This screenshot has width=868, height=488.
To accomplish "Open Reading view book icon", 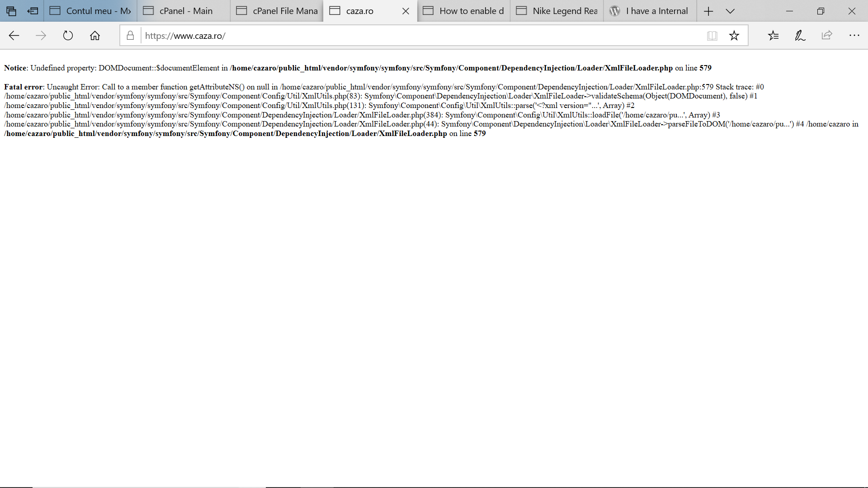I will 712,36.
